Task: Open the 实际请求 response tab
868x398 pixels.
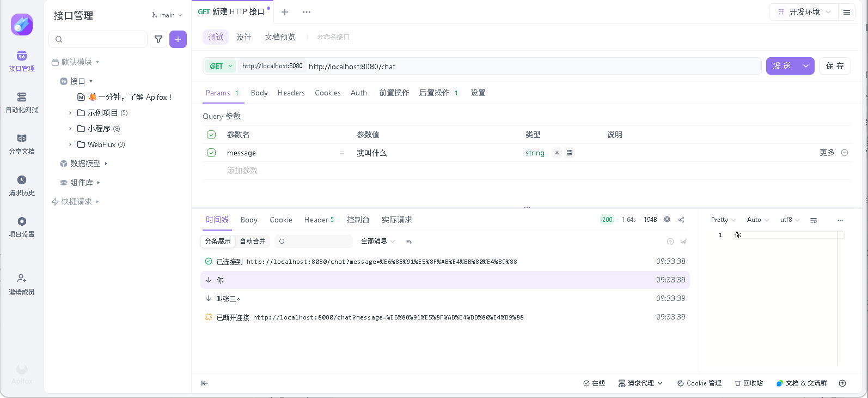Action: coord(397,220)
